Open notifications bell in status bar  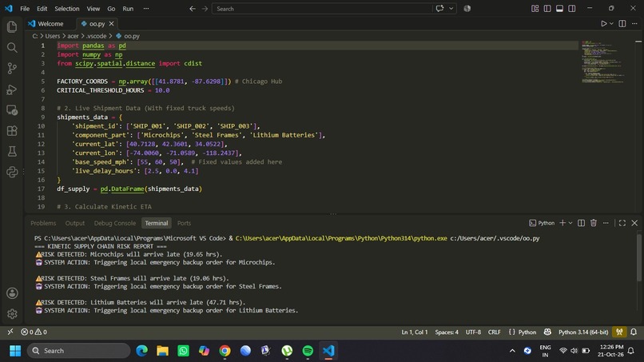coord(634,332)
